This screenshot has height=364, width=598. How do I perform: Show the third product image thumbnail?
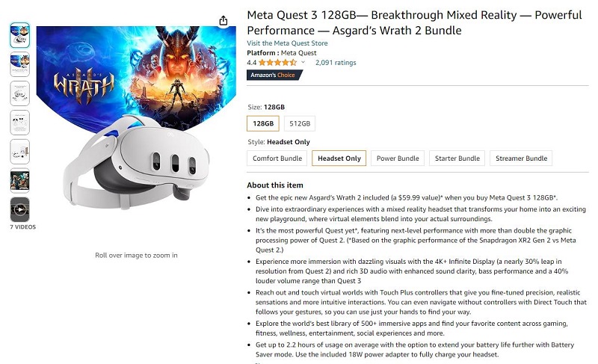(x=20, y=93)
